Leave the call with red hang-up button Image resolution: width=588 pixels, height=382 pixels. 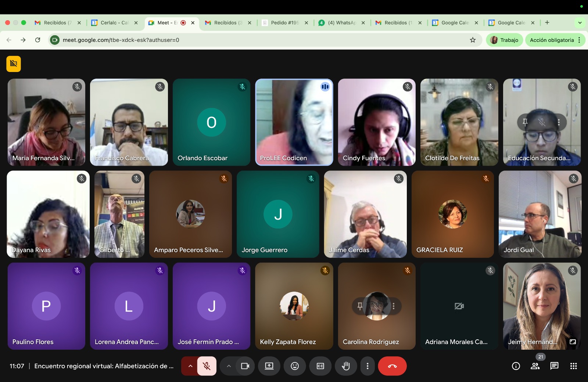392,366
